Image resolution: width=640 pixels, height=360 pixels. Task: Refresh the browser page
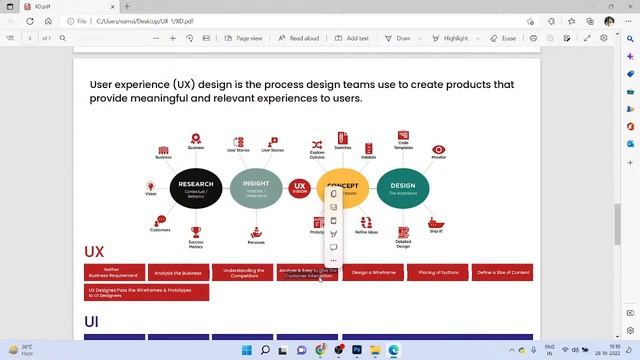pos(30,21)
